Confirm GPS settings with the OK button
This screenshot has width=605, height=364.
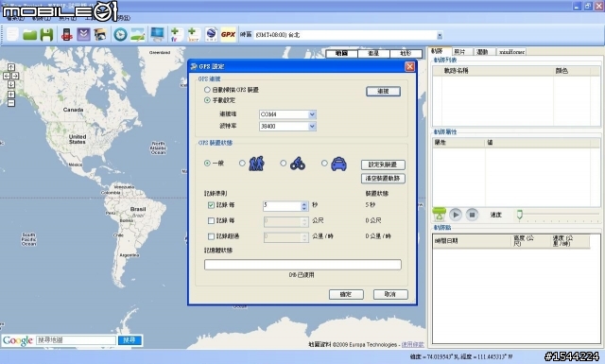[x=346, y=295]
